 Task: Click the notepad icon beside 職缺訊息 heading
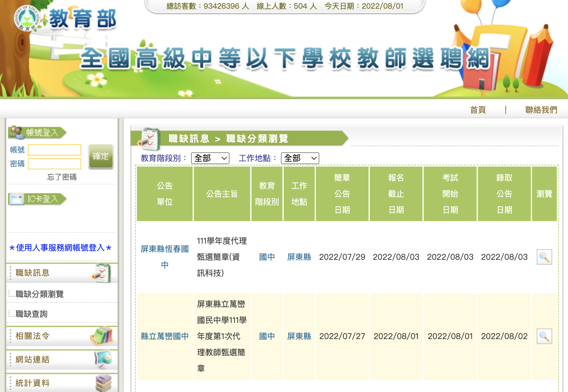click(149, 139)
